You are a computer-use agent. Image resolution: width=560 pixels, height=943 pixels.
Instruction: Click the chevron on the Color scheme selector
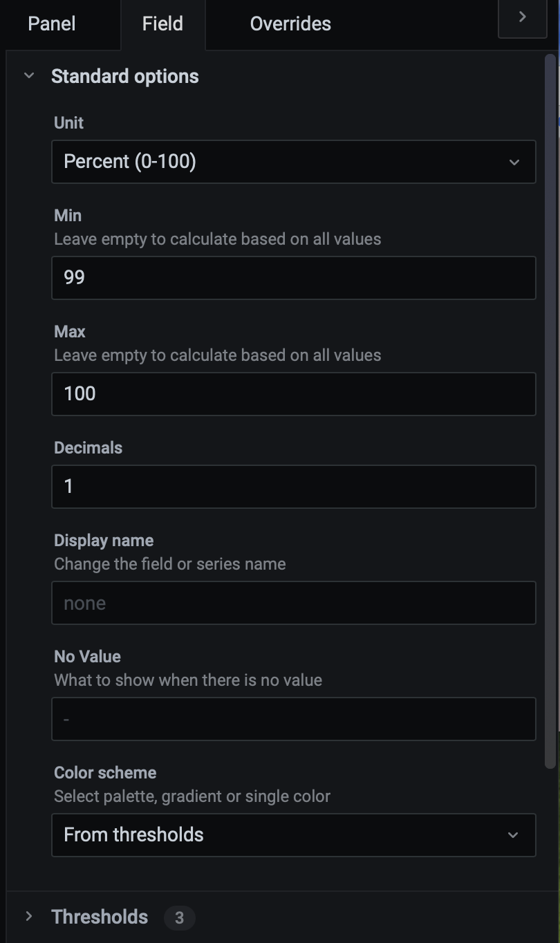[x=514, y=835]
